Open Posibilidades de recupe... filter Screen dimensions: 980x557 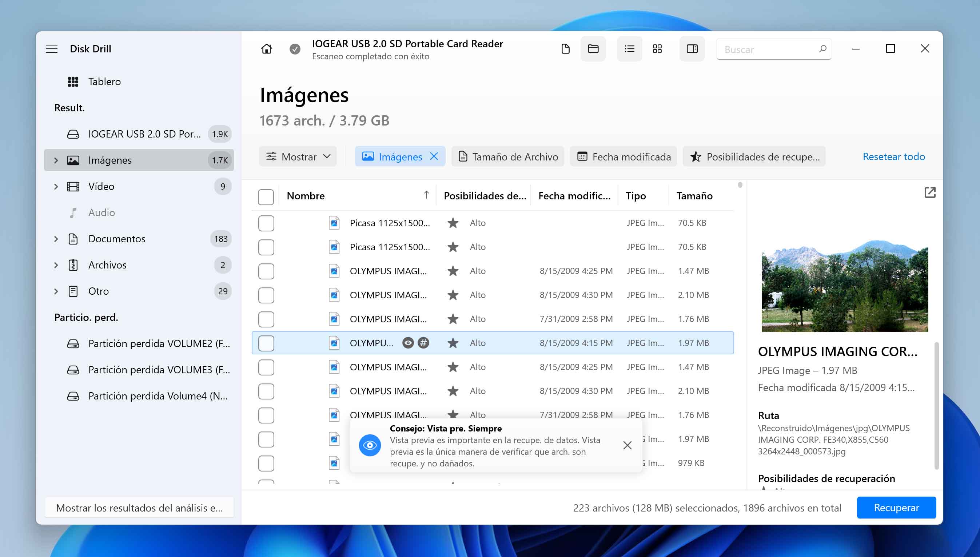coord(754,156)
